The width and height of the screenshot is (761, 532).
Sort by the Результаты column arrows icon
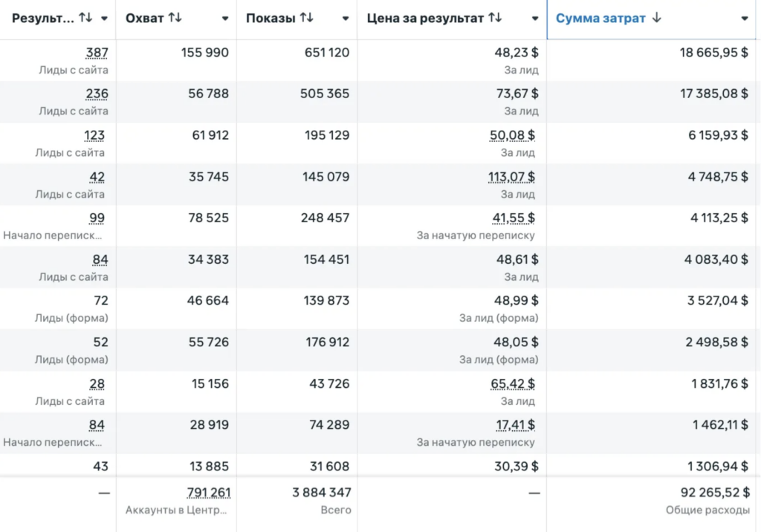coord(86,18)
